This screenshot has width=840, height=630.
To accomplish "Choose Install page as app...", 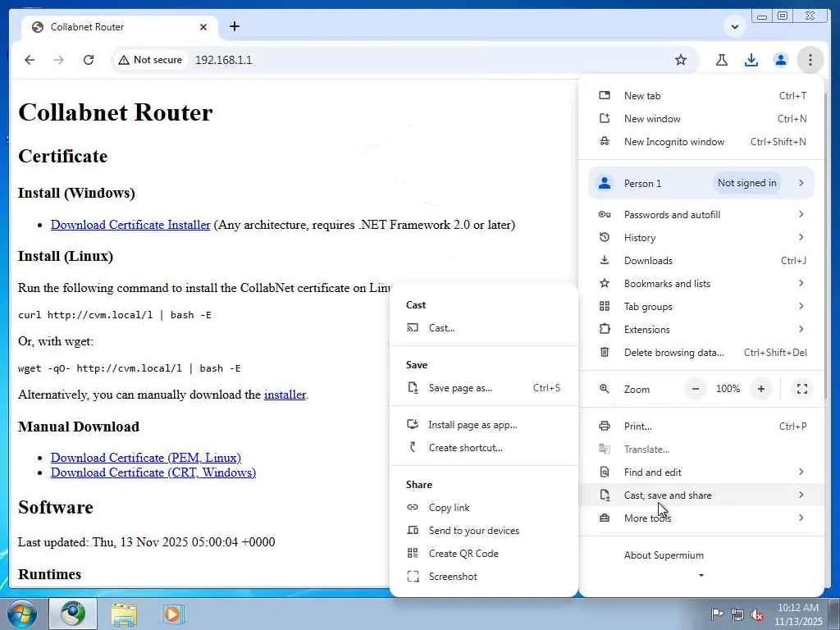I will coord(484,425).
